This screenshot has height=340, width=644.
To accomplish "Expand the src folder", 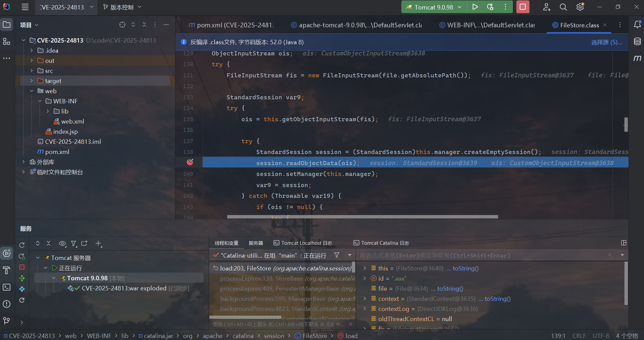I will click(31, 71).
